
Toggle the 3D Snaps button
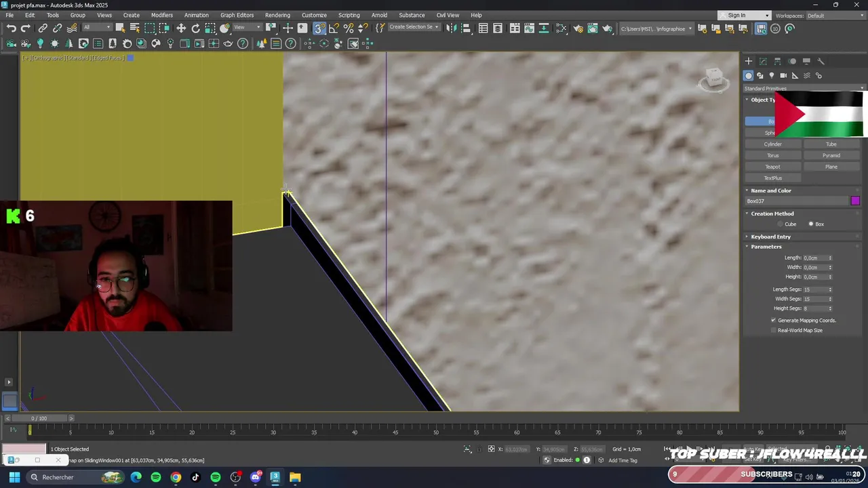[319, 28]
